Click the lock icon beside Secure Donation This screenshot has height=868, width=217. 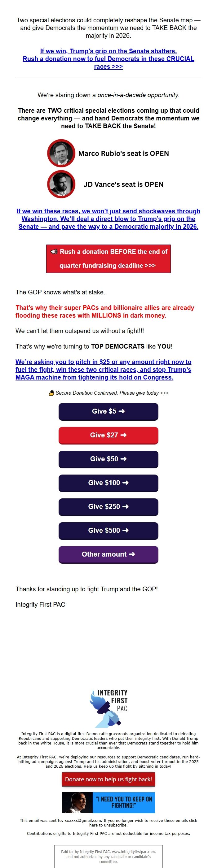(x=51, y=393)
